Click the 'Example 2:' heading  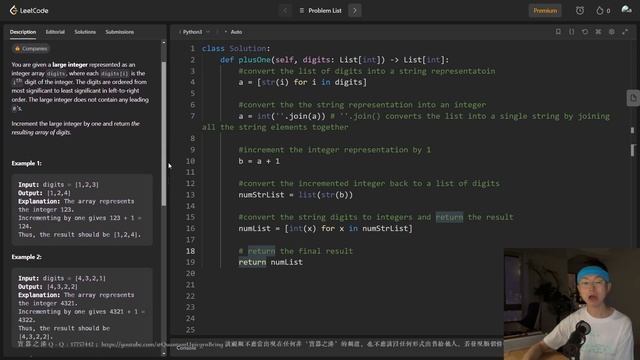tap(27, 257)
